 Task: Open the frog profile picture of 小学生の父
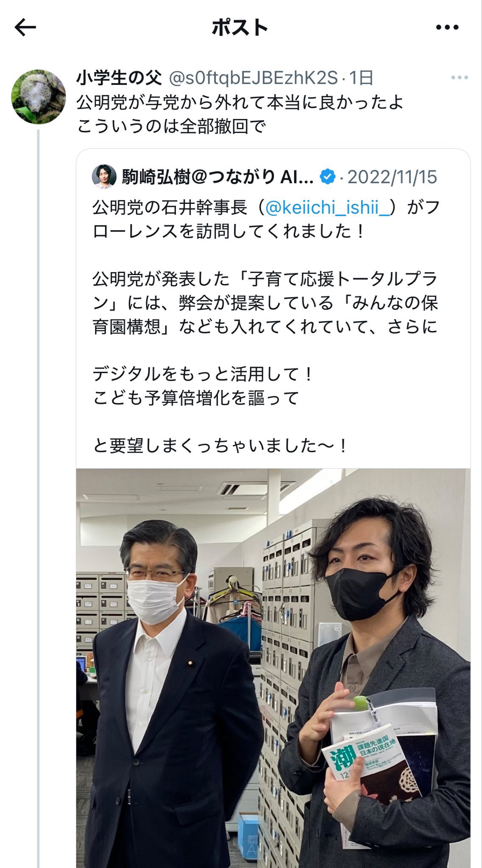point(39,97)
